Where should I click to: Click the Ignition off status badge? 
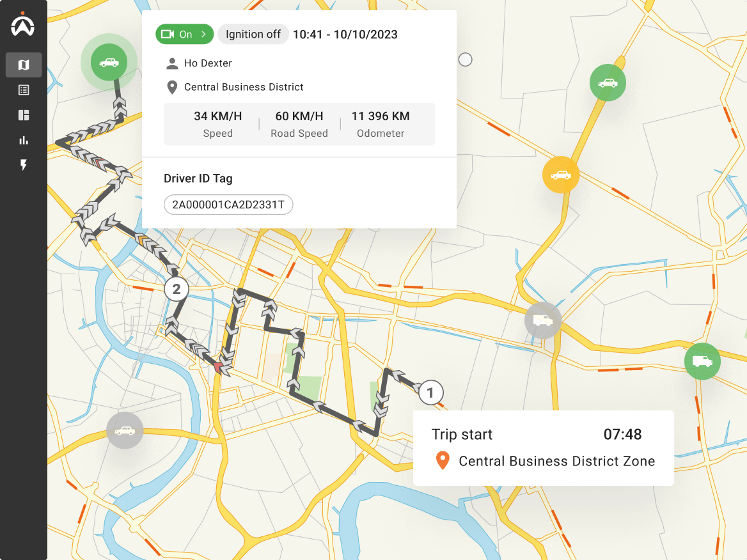(x=253, y=35)
